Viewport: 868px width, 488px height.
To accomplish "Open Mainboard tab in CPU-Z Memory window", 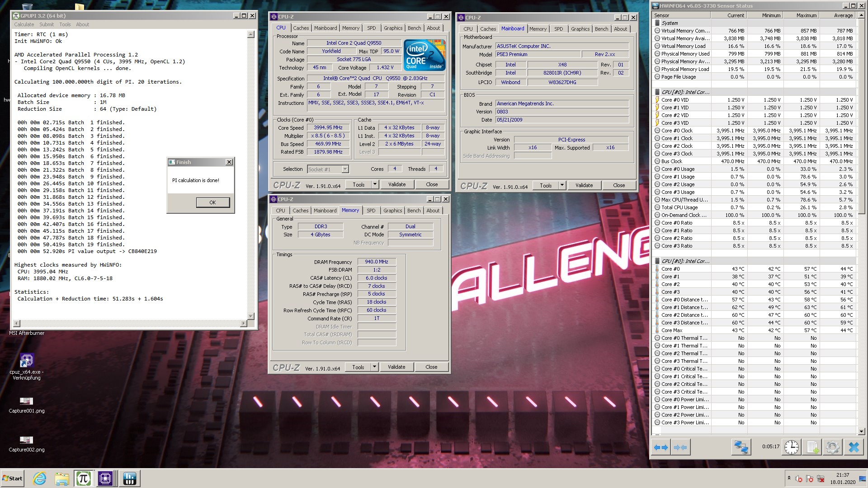I will pos(325,211).
